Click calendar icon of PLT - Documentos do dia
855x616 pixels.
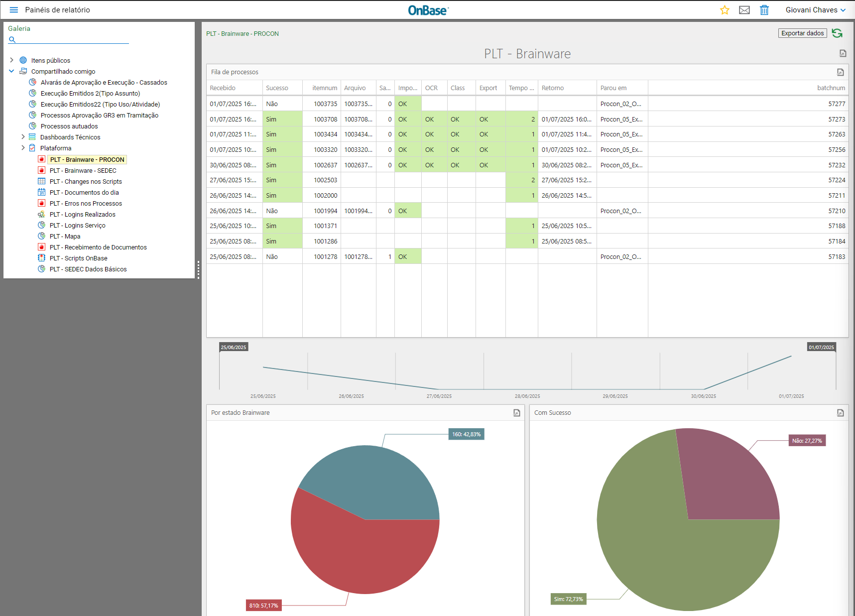(42, 192)
